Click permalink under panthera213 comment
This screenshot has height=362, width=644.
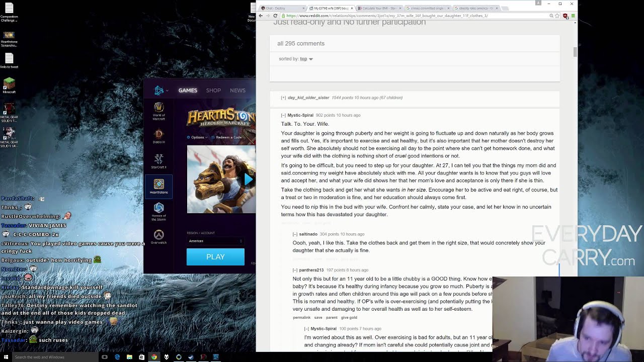tap(302, 317)
